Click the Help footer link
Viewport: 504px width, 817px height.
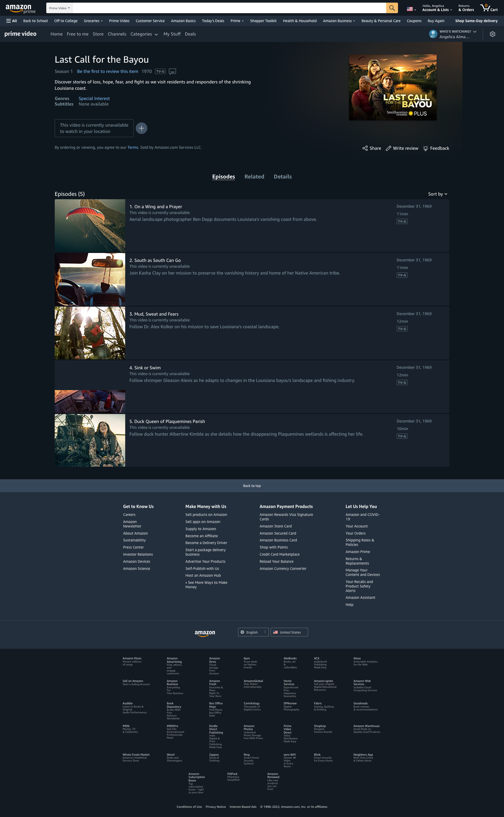pyautogui.click(x=349, y=605)
